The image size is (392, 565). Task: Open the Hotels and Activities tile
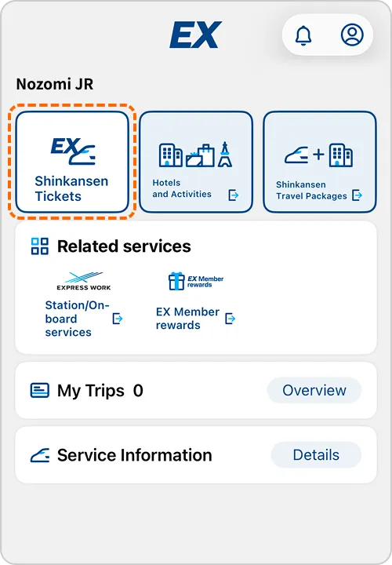(x=196, y=162)
